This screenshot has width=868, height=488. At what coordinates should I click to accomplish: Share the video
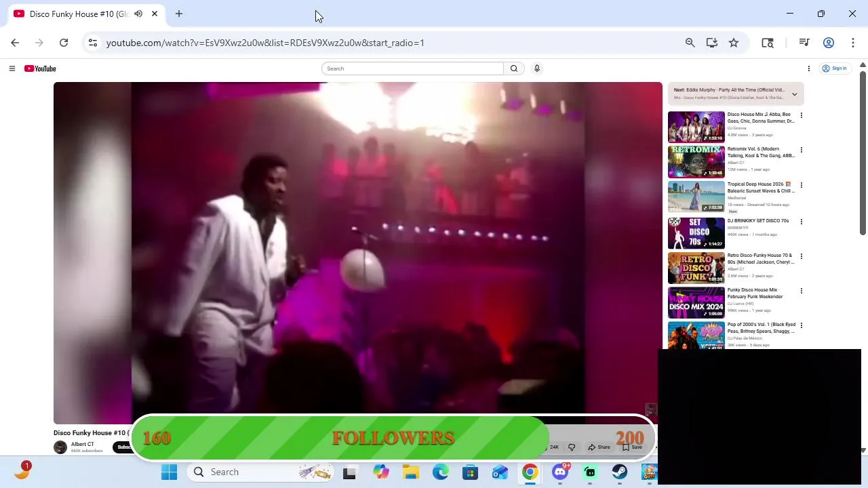coord(599,447)
